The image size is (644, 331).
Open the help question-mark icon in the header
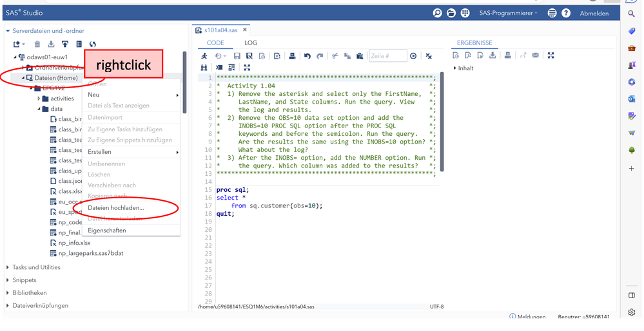coord(566,13)
